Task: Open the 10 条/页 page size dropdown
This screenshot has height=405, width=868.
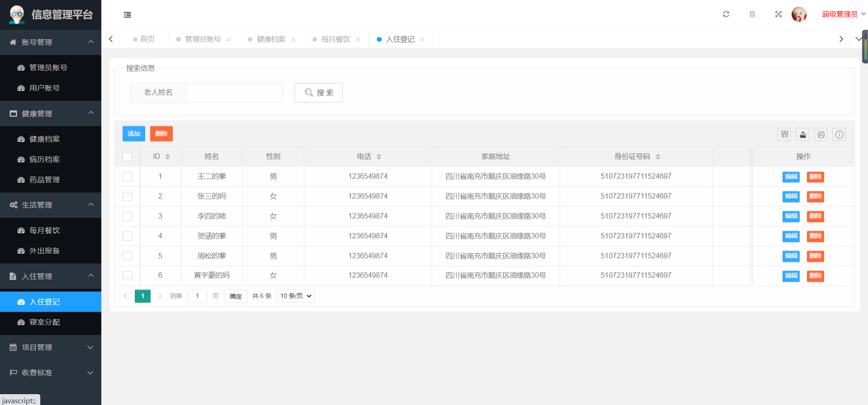Action: coord(295,296)
